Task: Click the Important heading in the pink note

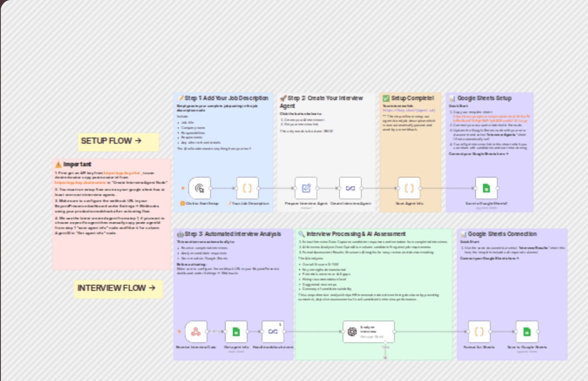Action: click(73, 165)
